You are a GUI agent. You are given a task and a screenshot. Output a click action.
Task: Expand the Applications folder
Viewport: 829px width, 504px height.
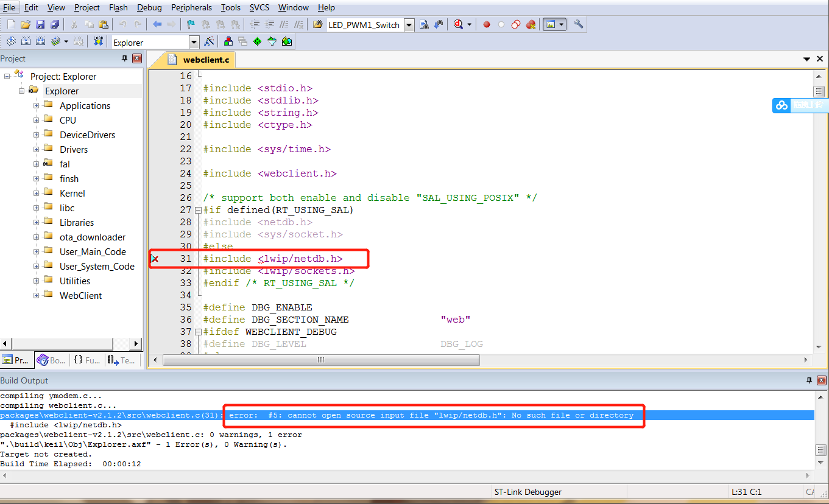tap(36, 105)
